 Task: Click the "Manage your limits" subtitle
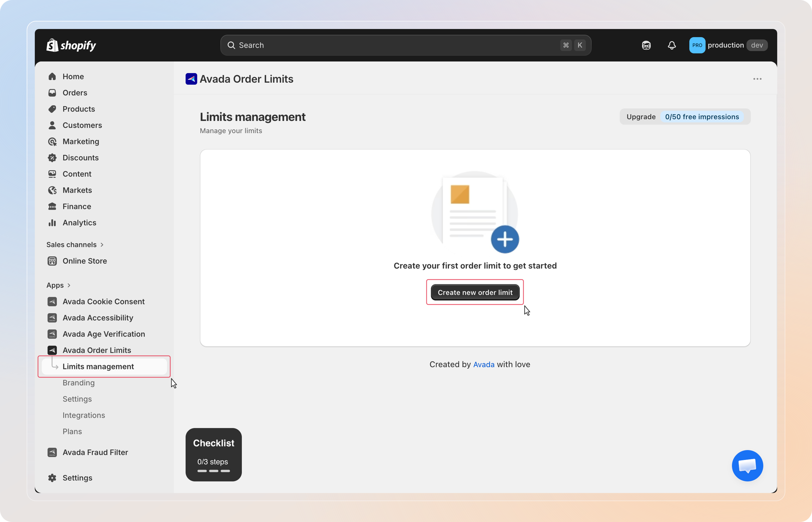231,131
